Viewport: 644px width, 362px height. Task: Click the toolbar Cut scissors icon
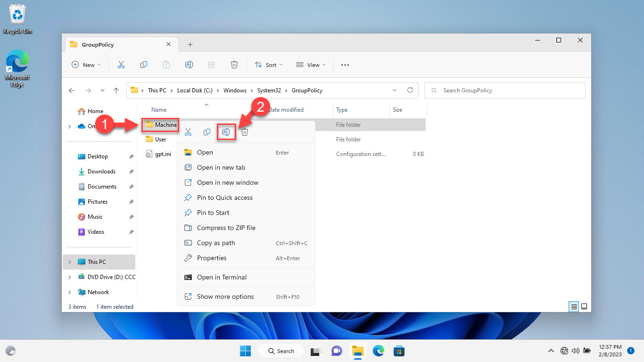click(121, 65)
